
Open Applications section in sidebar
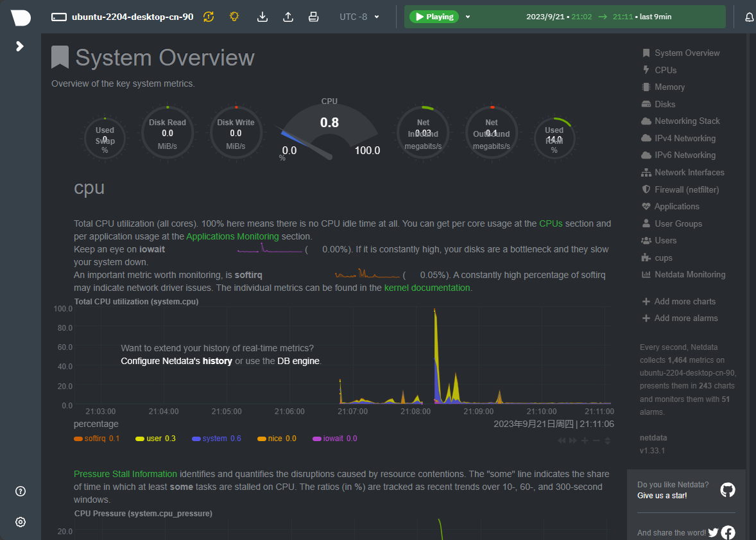tap(670, 207)
